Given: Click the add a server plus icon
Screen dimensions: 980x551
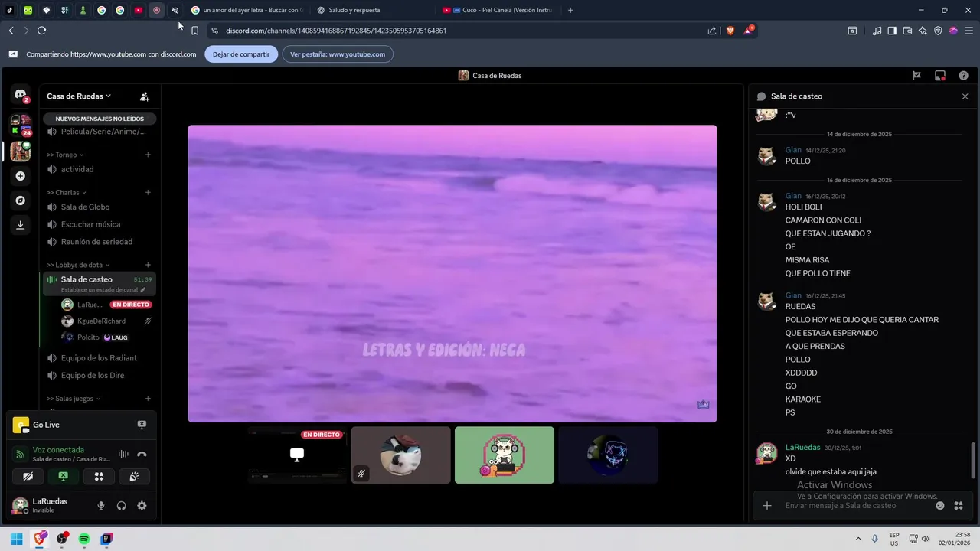Looking at the screenshot, I should click(21, 176).
